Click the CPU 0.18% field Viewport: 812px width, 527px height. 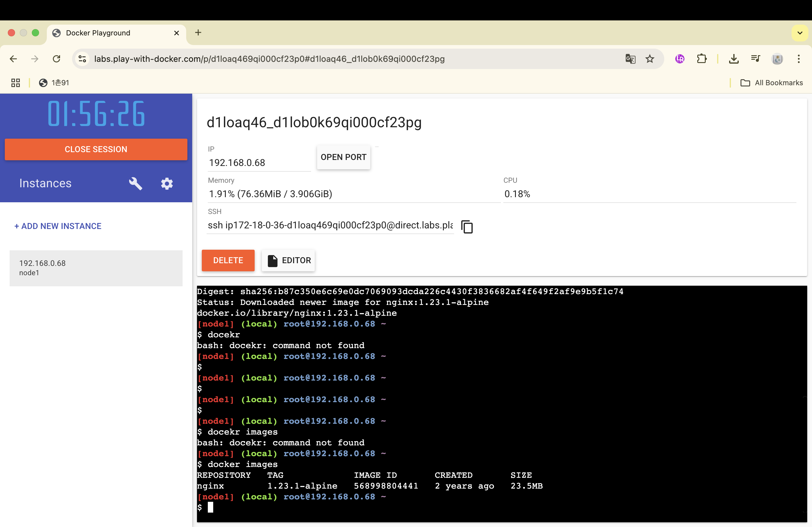click(x=650, y=194)
